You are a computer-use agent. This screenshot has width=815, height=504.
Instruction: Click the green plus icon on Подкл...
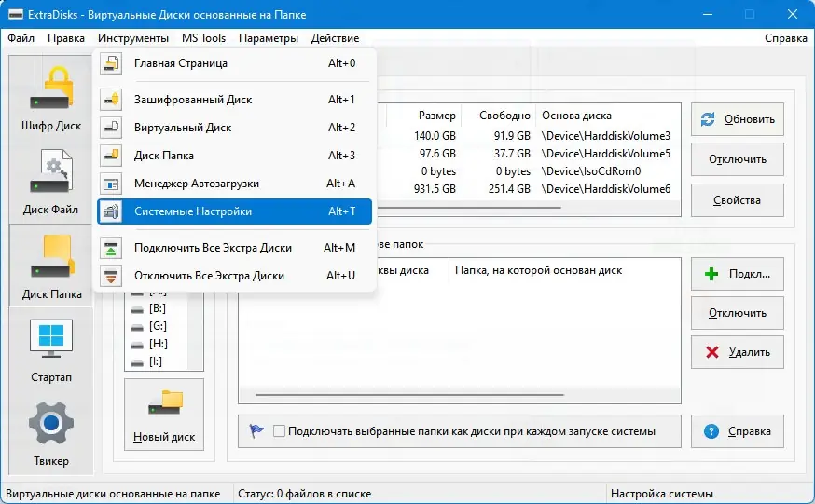pos(711,274)
